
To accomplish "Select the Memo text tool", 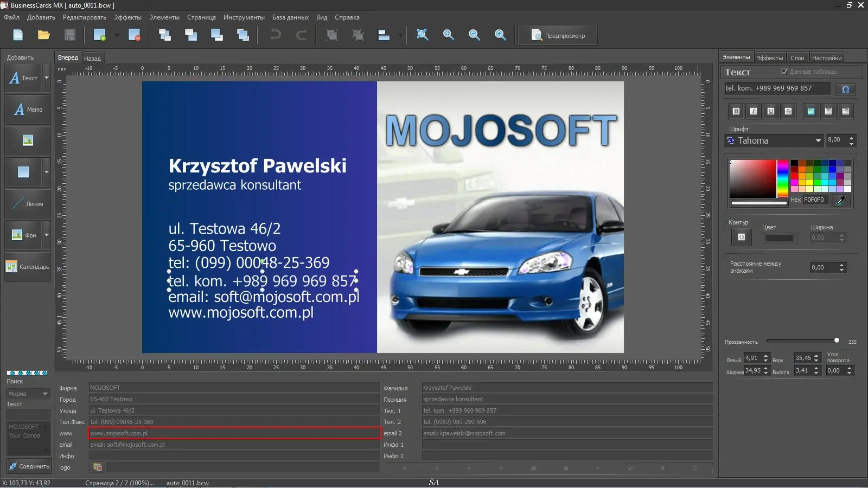I will tap(28, 110).
